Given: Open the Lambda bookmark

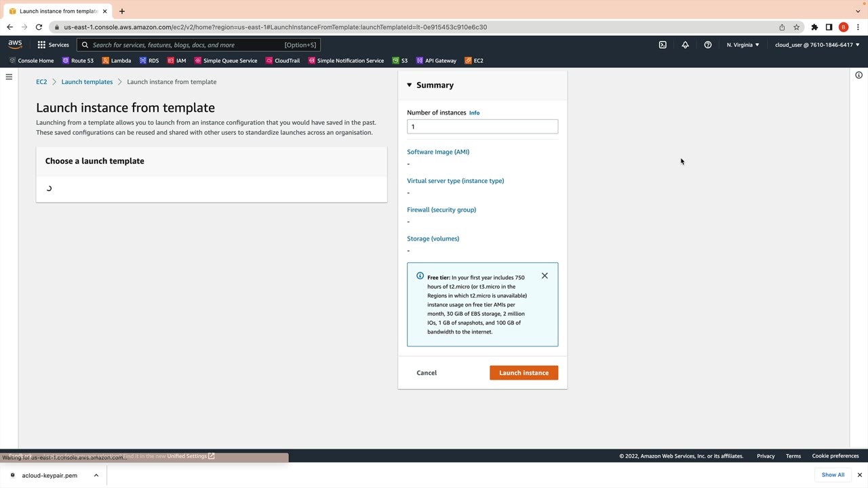Looking at the screenshot, I should 117,60.
